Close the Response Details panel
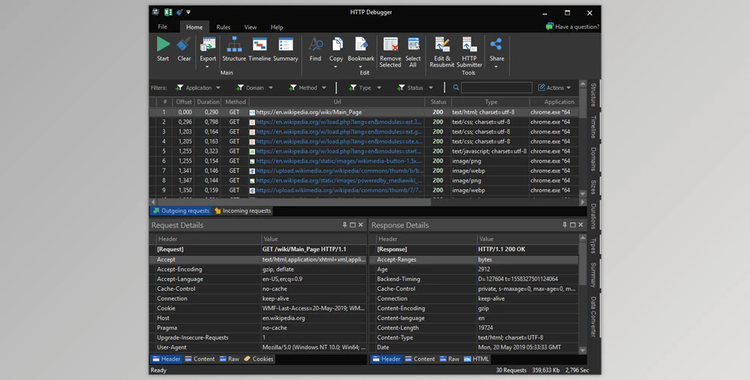Viewport: 750px width, 380px height. click(581, 225)
